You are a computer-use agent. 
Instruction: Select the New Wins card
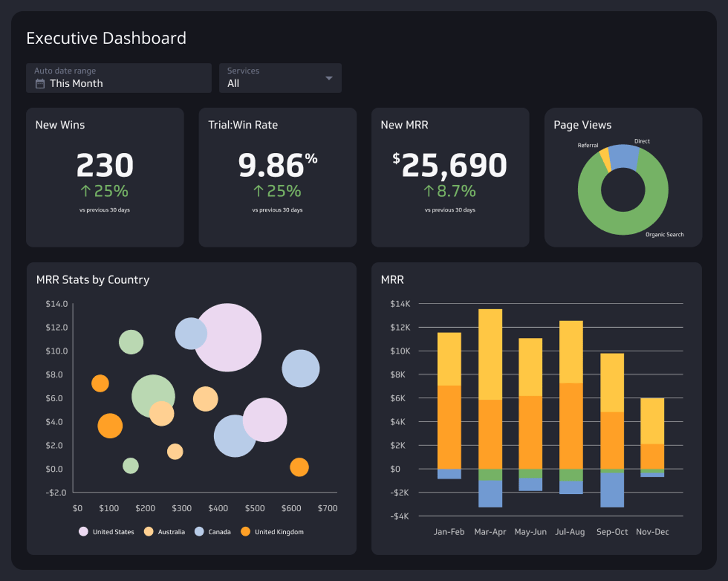[x=105, y=176]
